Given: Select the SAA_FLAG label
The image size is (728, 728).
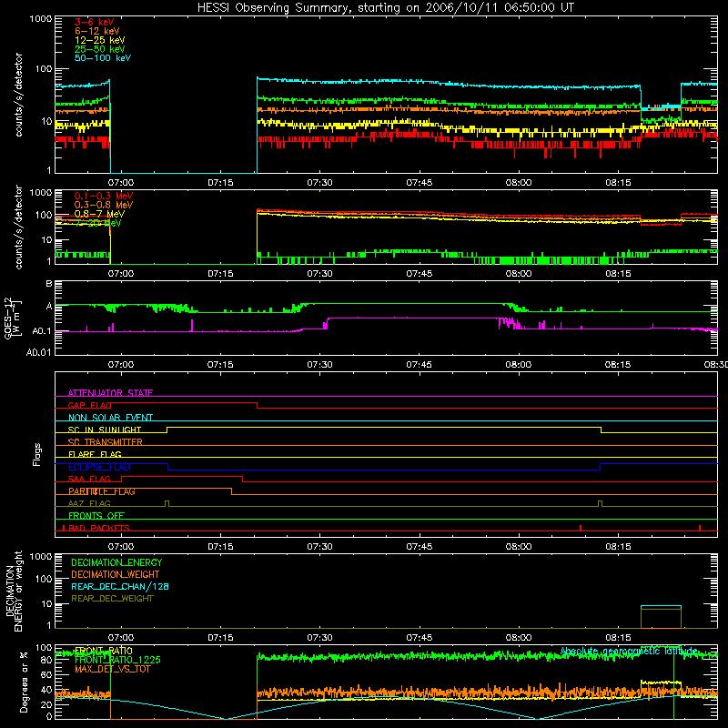Looking at the screenshot, I should (89, 479).
